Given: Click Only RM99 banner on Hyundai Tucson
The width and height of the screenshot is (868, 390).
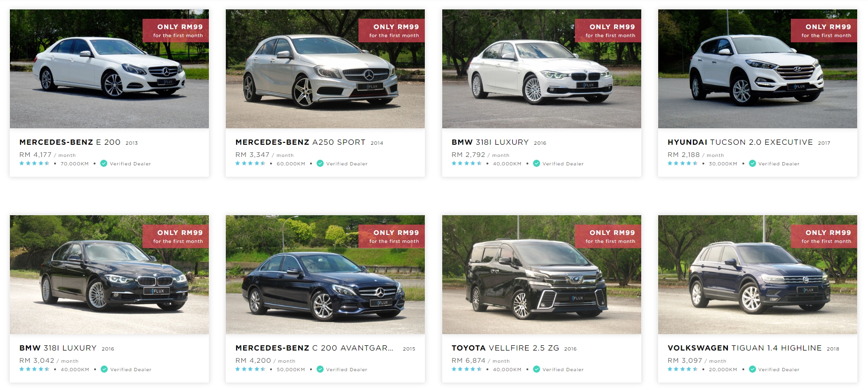Looking at the screenshot, I should point(824,31).
